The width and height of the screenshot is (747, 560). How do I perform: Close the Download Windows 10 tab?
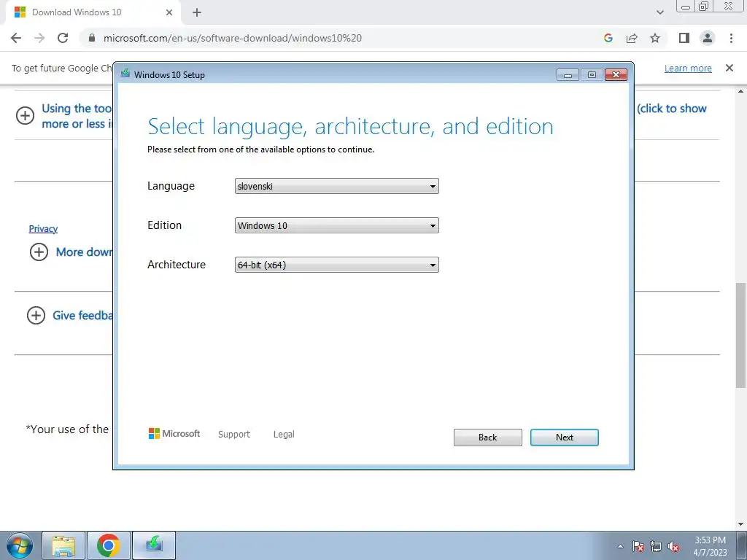tap(169, 12)
